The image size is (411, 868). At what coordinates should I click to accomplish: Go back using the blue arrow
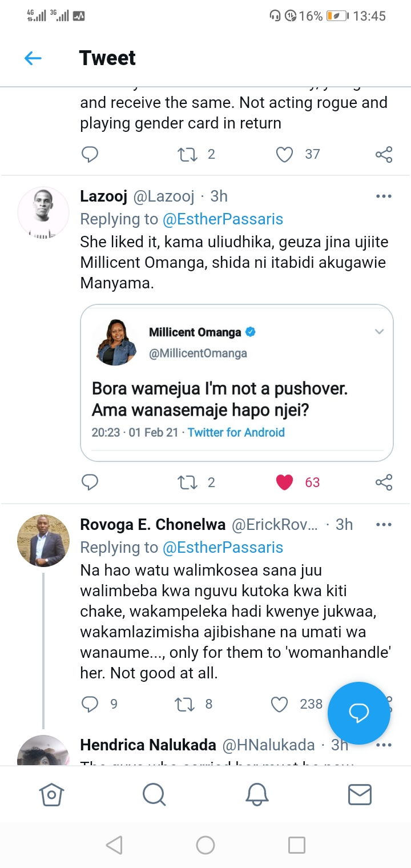(x=33, y=58)
